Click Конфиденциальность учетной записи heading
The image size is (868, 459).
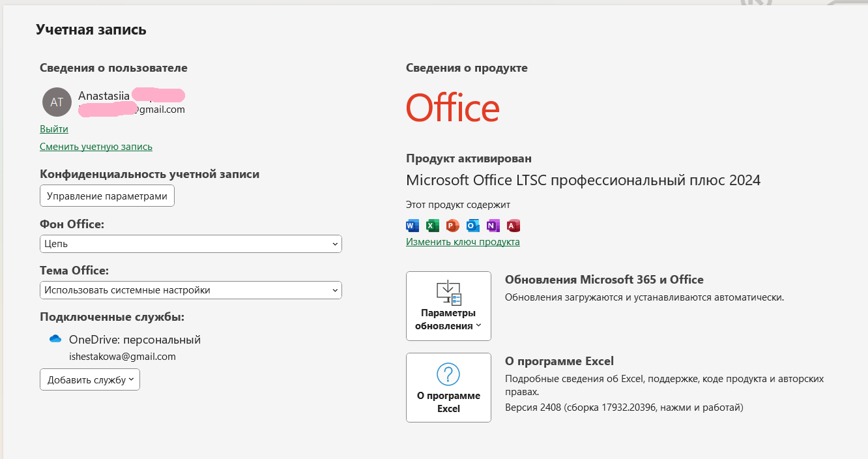pyautogui.click(x=150, y=174)
